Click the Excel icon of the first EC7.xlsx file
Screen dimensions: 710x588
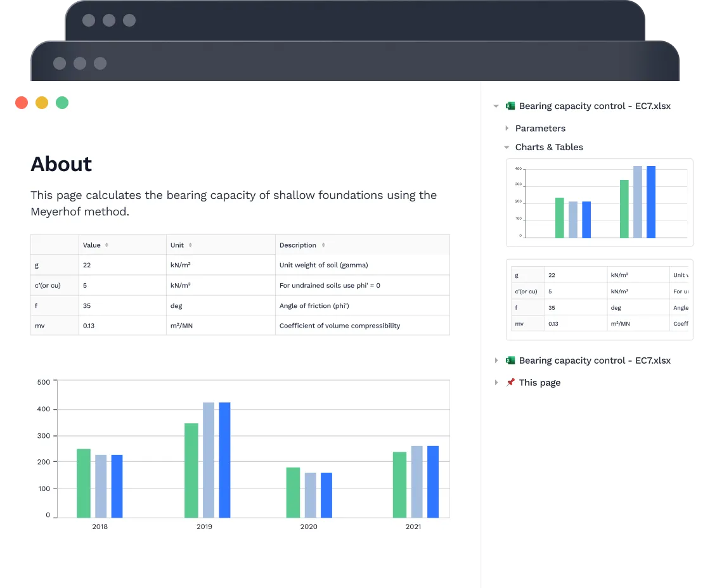coord(510,106)
